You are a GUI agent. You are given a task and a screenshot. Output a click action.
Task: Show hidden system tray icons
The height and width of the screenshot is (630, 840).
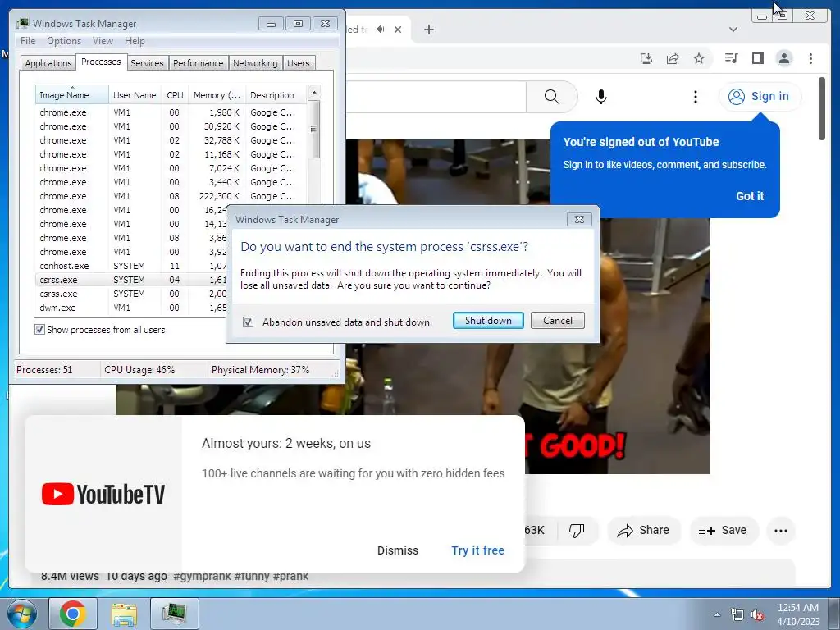(717, 614)
